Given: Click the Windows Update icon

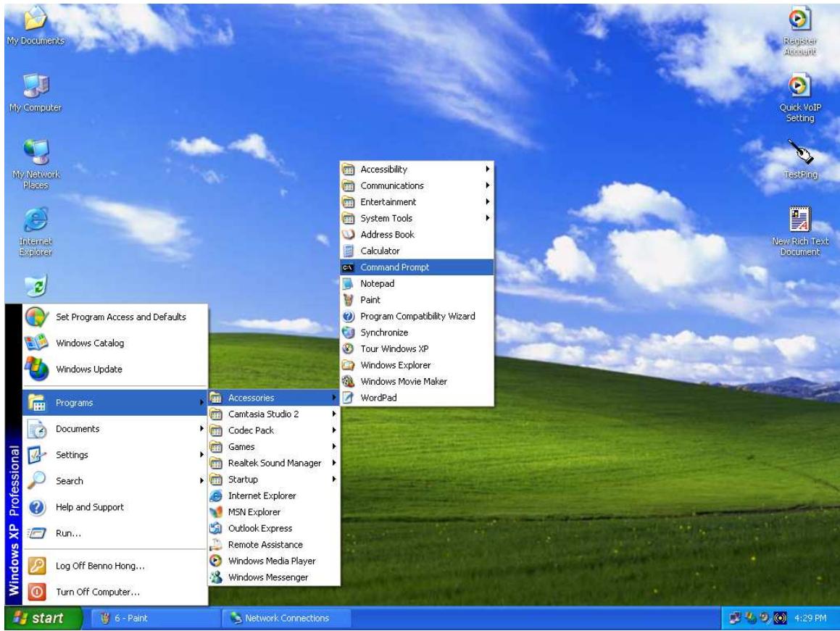Looking at the screenshot, I should 36,369.
